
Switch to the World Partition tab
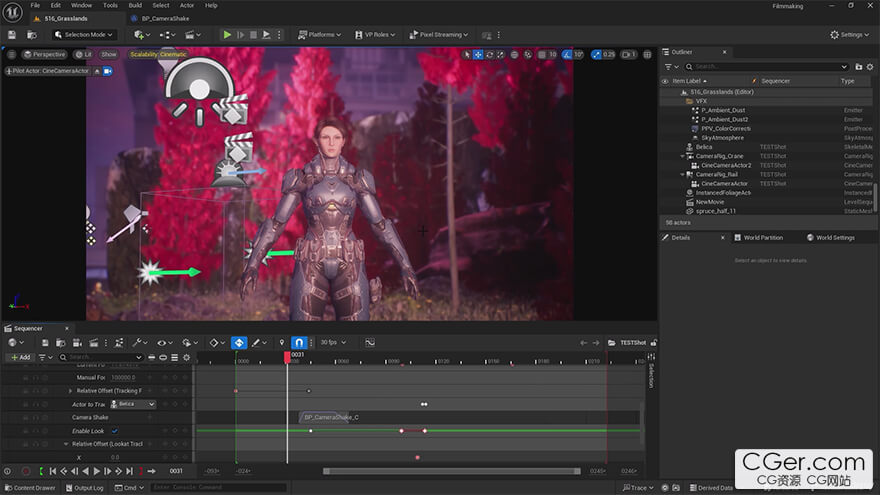758,237
